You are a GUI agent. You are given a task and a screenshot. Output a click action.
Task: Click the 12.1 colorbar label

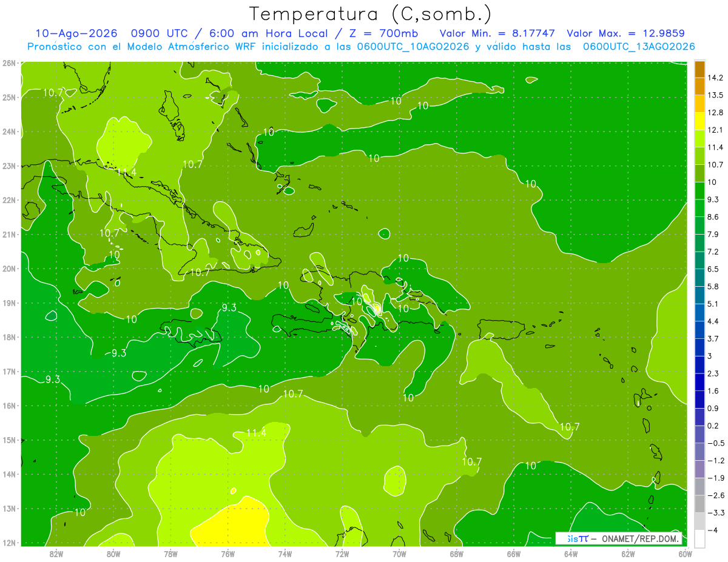coord(716,130)
